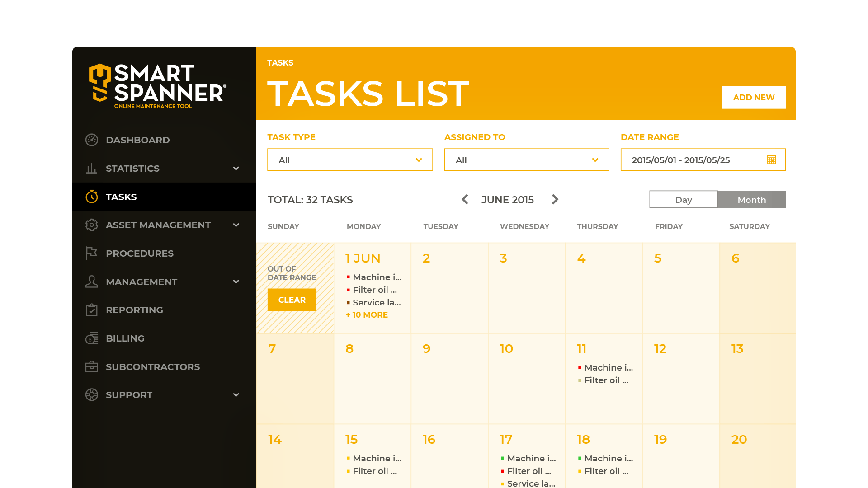The width and height of the screenshot is (868, 488).
Task: Open Filter oil task on June 11
Action: click(603, 380)
